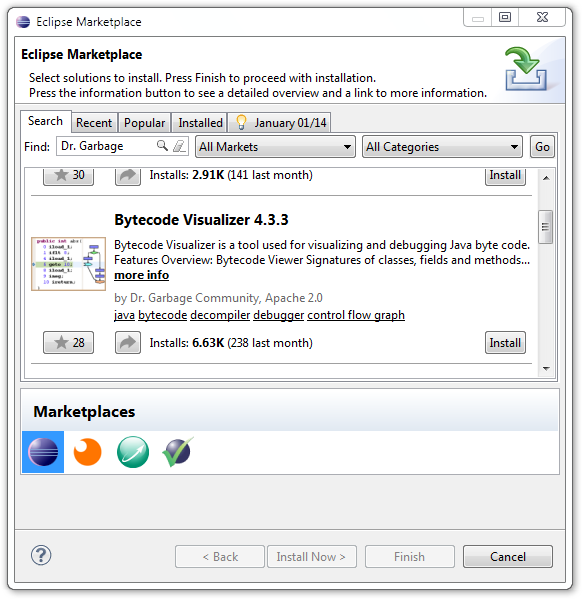
Task: Switch to the Recent tab
Action: (94, 123)
